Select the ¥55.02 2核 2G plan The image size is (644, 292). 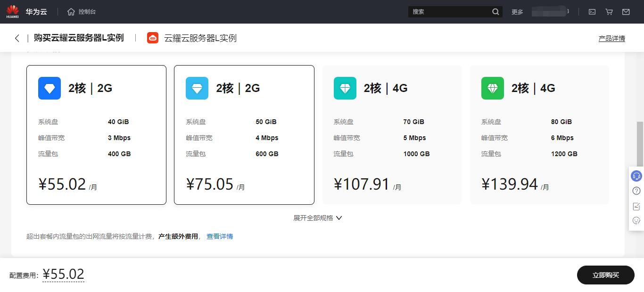[96, 135]
